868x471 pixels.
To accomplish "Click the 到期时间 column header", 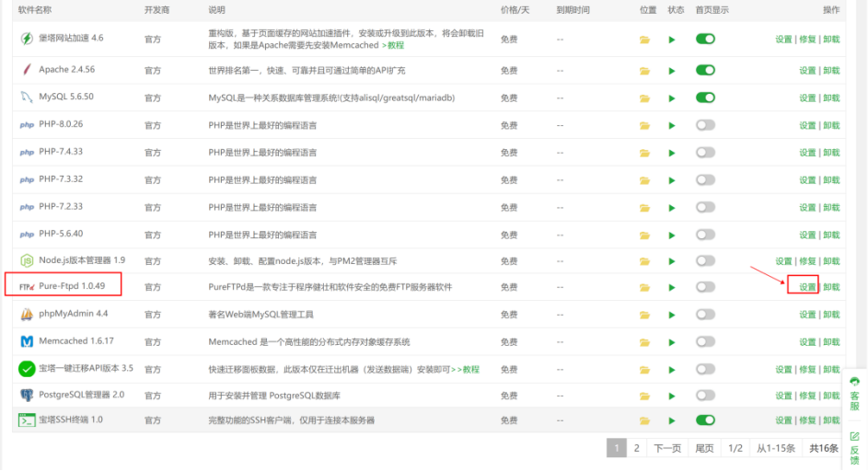I will [x=573, y=10].
